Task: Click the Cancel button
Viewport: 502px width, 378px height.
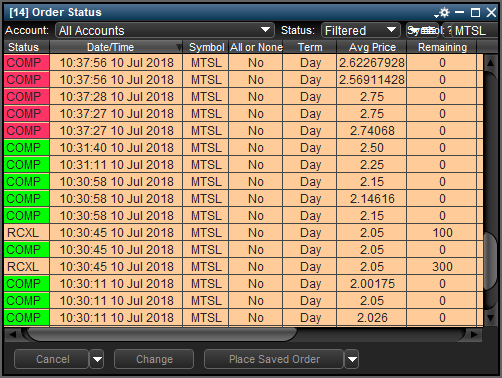Action: coord(51,359)
